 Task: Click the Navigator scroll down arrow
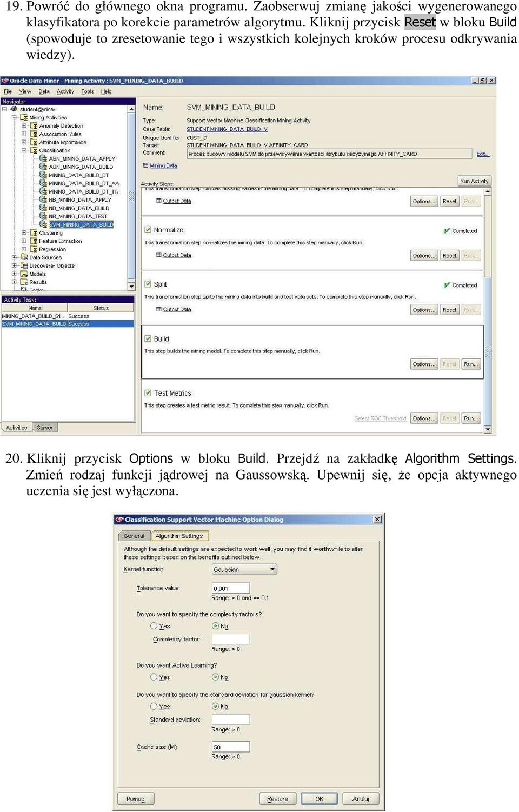pyautogui.click(x=131, y=286)
